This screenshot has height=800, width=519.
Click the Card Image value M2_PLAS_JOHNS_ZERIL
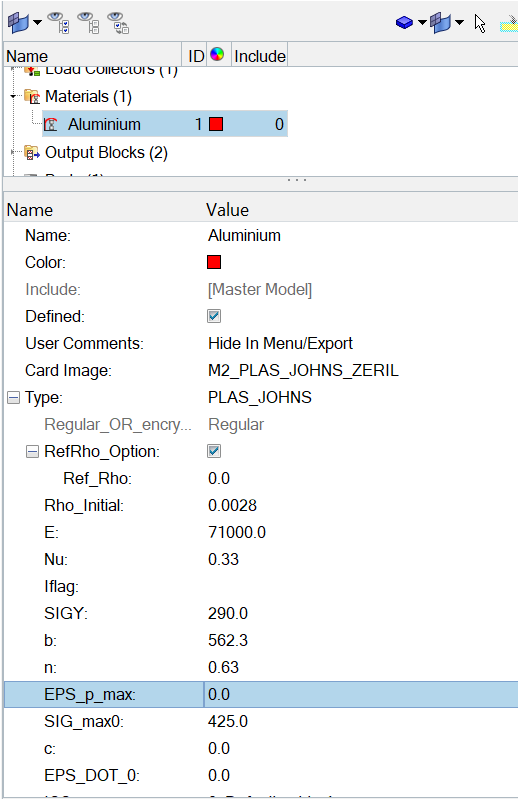303,370
